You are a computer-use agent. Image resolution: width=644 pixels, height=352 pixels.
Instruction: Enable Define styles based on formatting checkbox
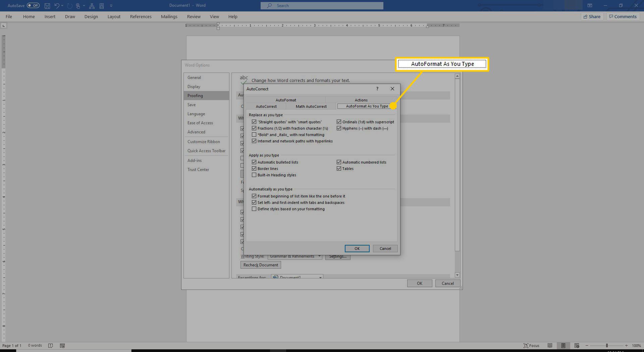(x=254, y=209)
